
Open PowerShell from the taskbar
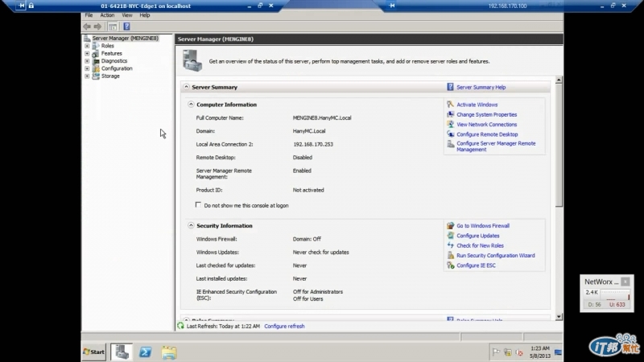point(145,352)
